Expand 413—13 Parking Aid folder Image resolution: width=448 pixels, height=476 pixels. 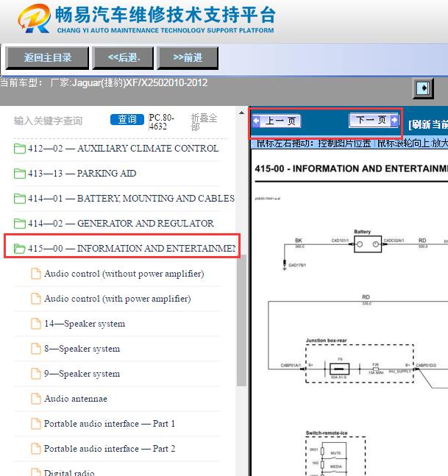tap(82, 174)
